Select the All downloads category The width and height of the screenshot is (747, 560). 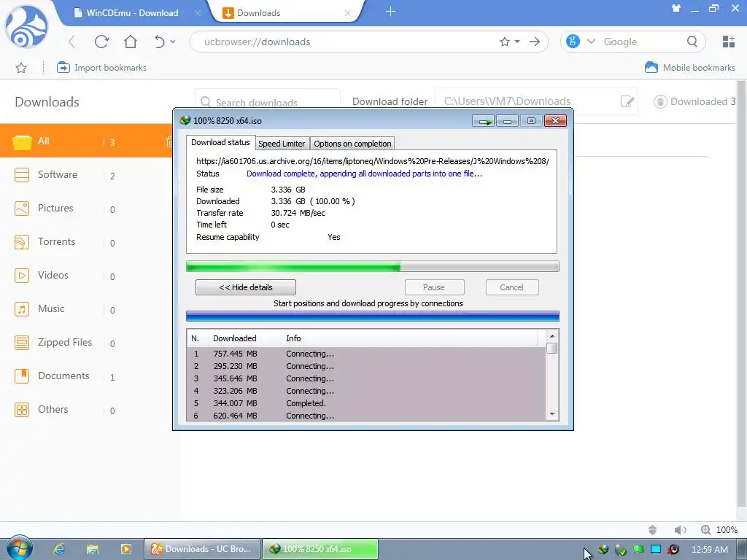(87, 141)
